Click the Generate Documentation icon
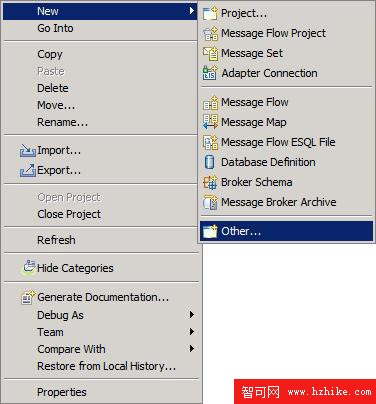 (28, 297)
